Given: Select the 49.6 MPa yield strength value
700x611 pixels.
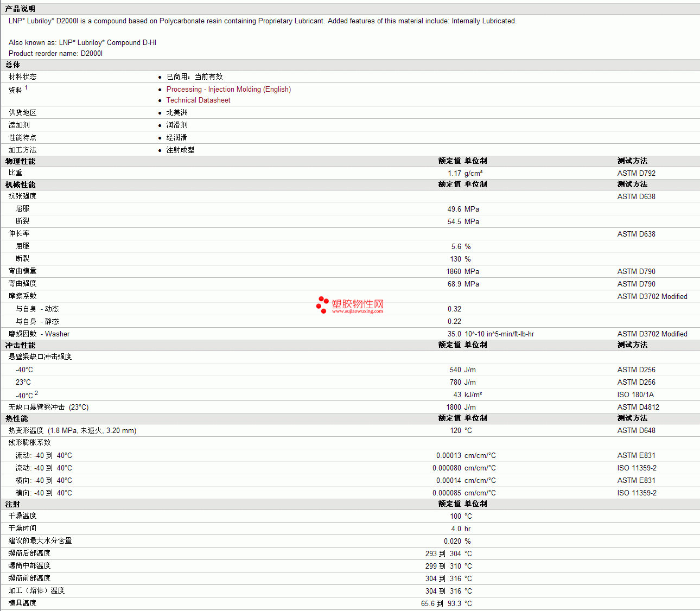Looking at the screenshot, I should 463,209.
